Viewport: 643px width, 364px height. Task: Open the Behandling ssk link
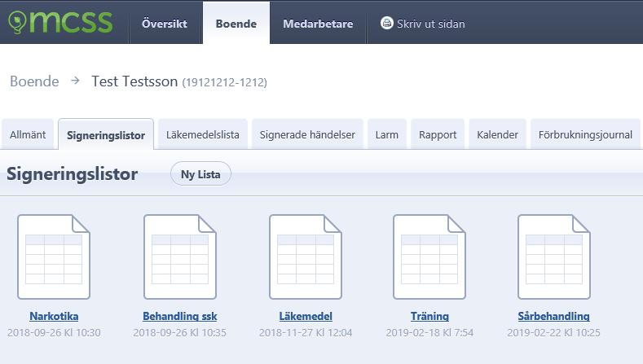coord(179,316)
